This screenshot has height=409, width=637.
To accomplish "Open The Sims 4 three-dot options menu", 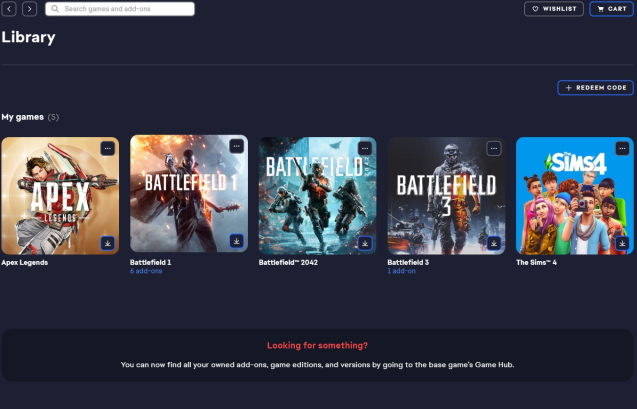I will click(x=622, y=148).
